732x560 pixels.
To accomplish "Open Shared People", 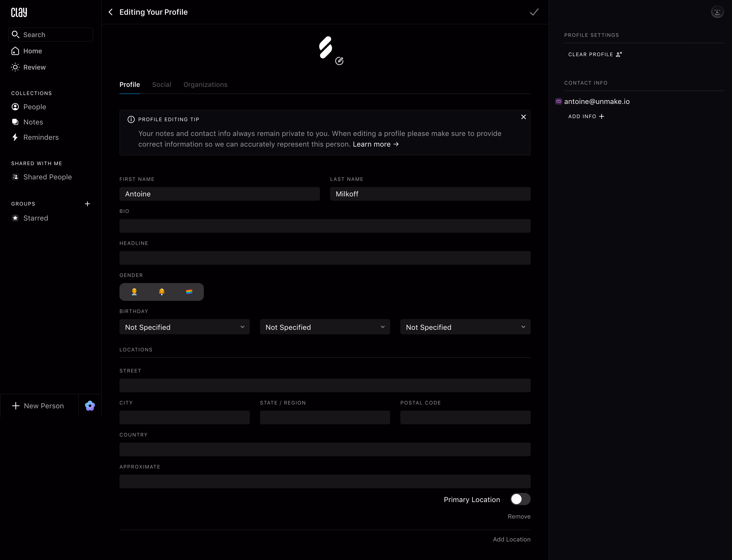I will click(41, 177).
